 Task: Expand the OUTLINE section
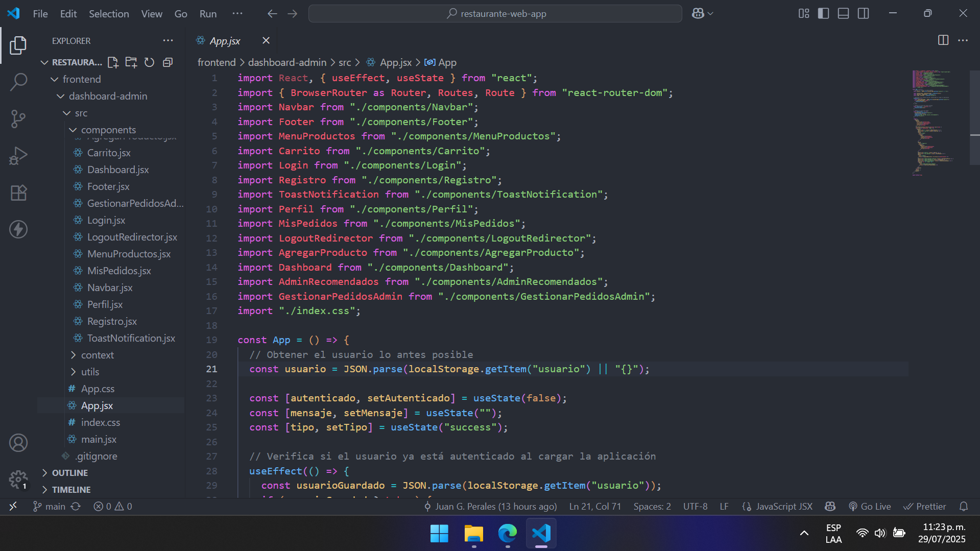(x=70, y=473)
